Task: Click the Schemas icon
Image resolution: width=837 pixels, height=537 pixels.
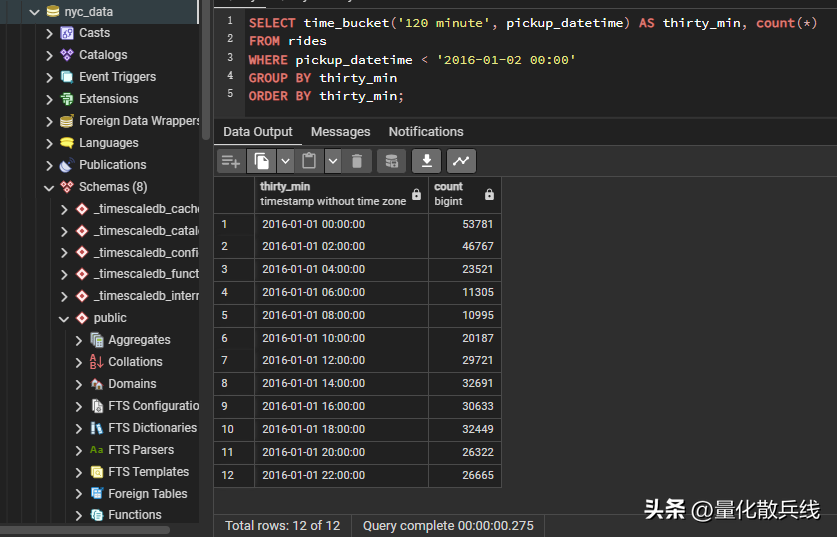Action: pyautogui.click(x=67, y=187)
